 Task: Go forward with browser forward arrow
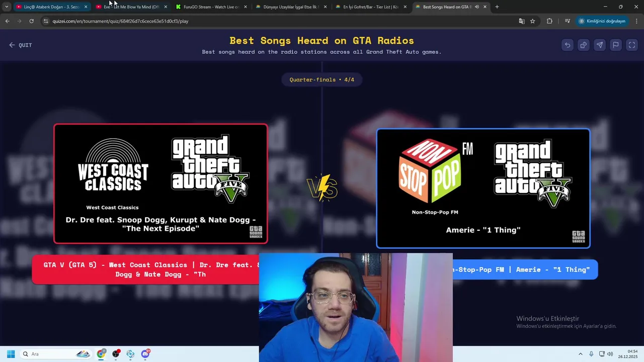tap(19, 21)
